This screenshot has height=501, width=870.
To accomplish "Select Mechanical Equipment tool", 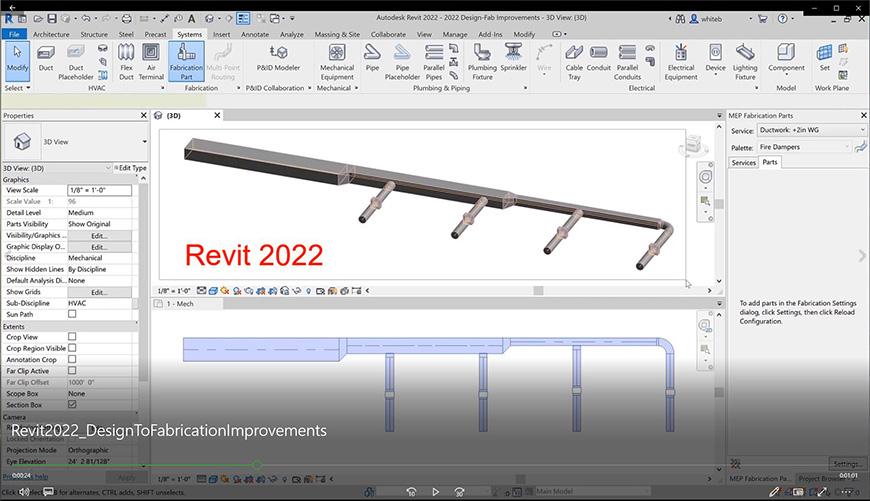I will (337, 62).
